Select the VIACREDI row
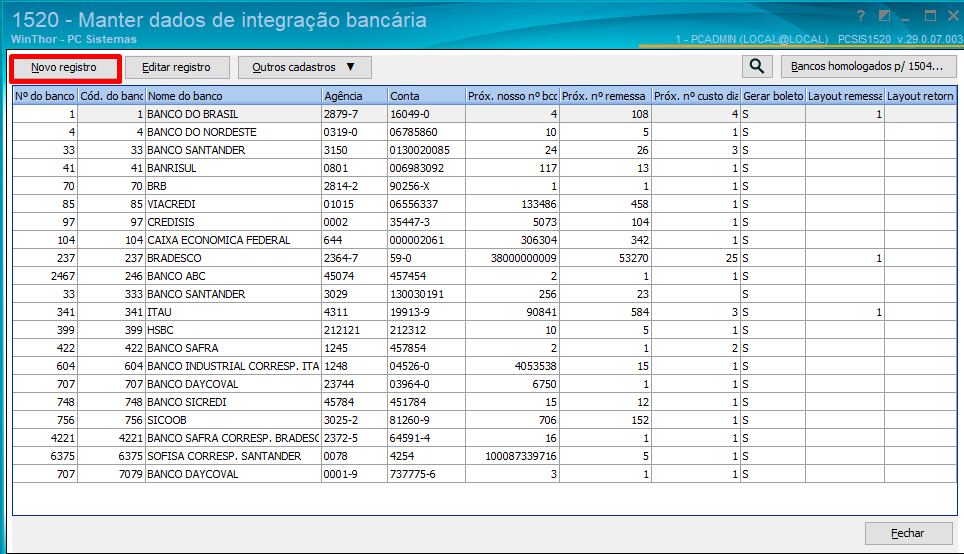This screenshot has width=964, height=554. 484,204
